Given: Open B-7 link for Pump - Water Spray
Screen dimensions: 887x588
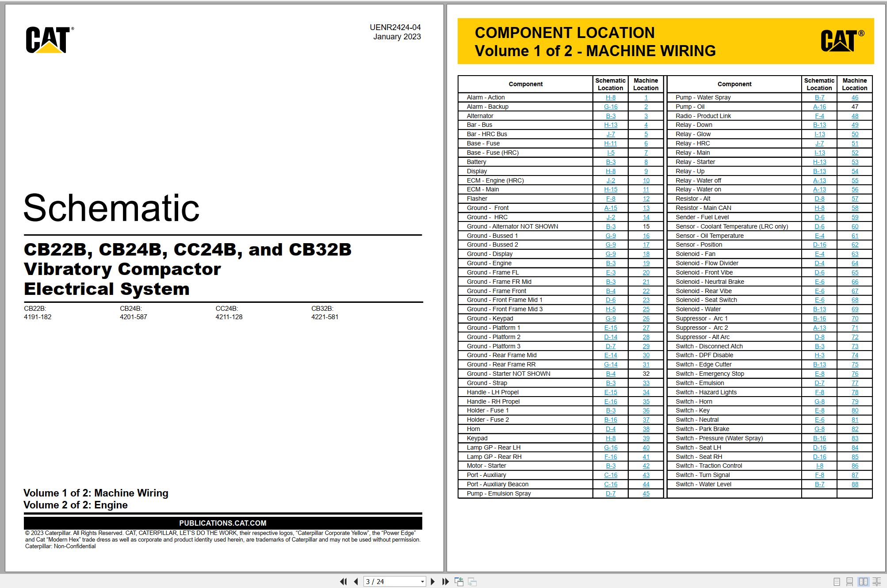Looking at the screenshot, I should point(819,98).
